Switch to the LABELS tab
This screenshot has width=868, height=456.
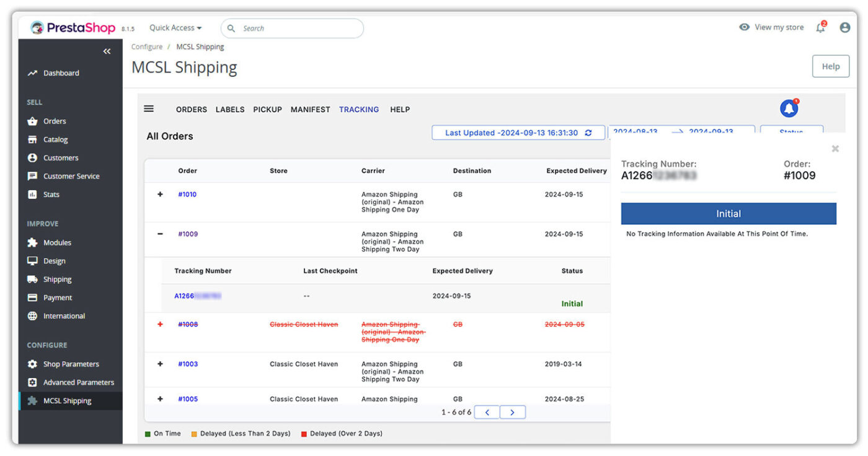point(230,110)
